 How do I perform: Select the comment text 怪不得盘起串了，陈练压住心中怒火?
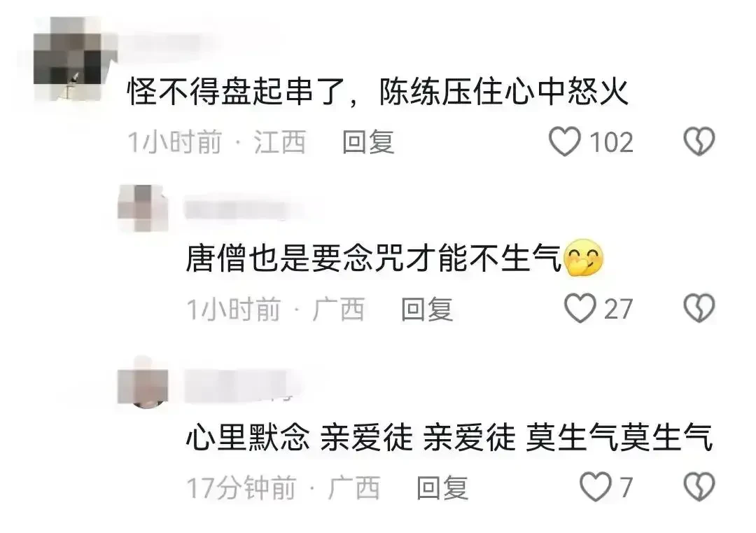[378, 92]
